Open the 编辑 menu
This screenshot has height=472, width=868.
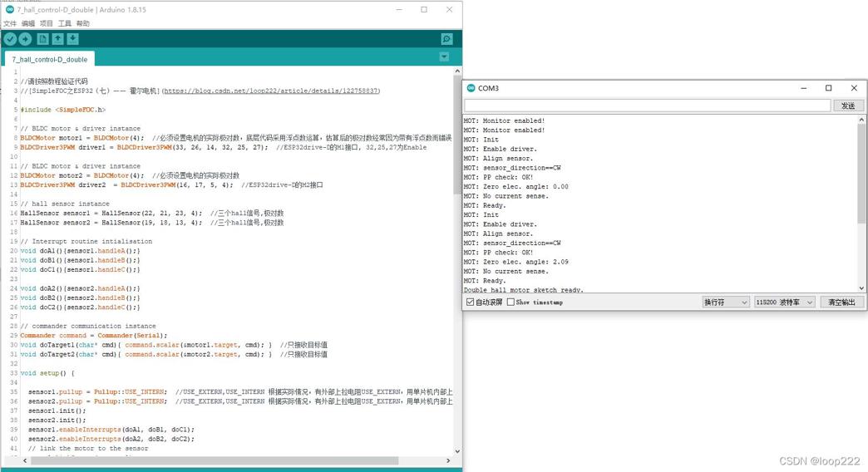pos(28,23)
